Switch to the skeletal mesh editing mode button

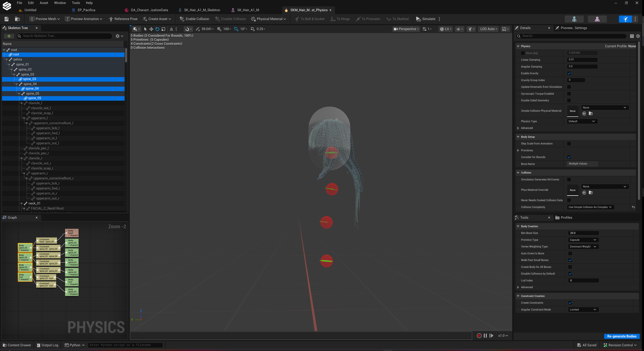click(x=597, y=19)
